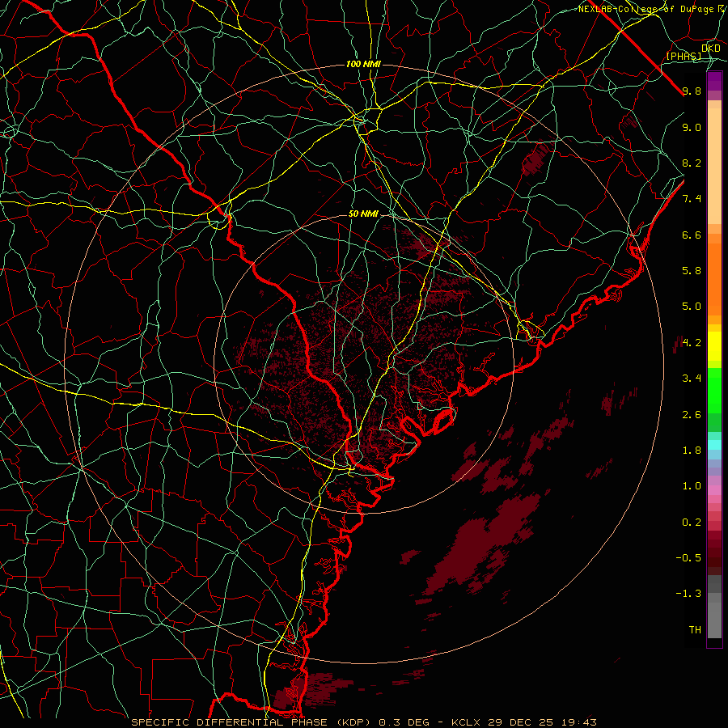This screenshot has width=728, height=728.
Task: Pick the pink segment of the color bar
Action: [x=714, y=490]
